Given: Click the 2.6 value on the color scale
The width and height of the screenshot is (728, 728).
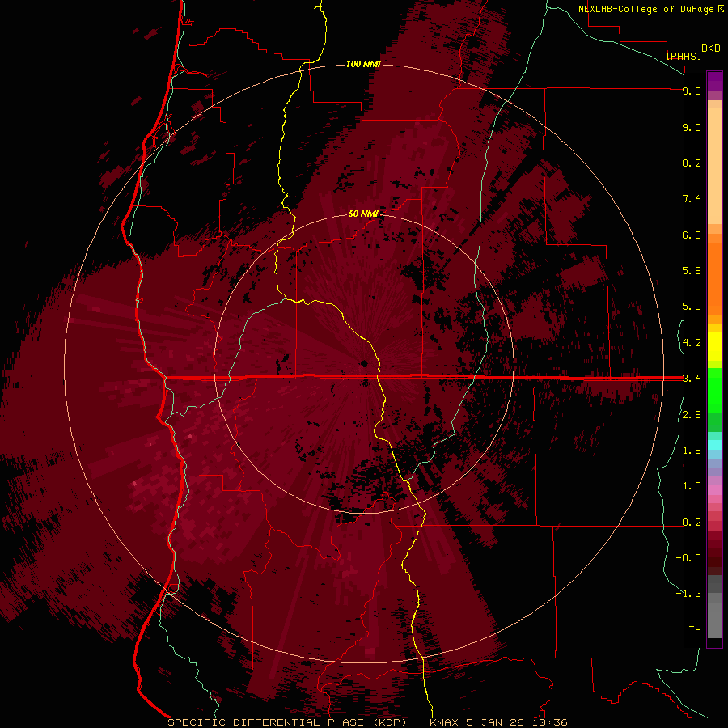Looking at the screenshot, I should click(692, 415).
